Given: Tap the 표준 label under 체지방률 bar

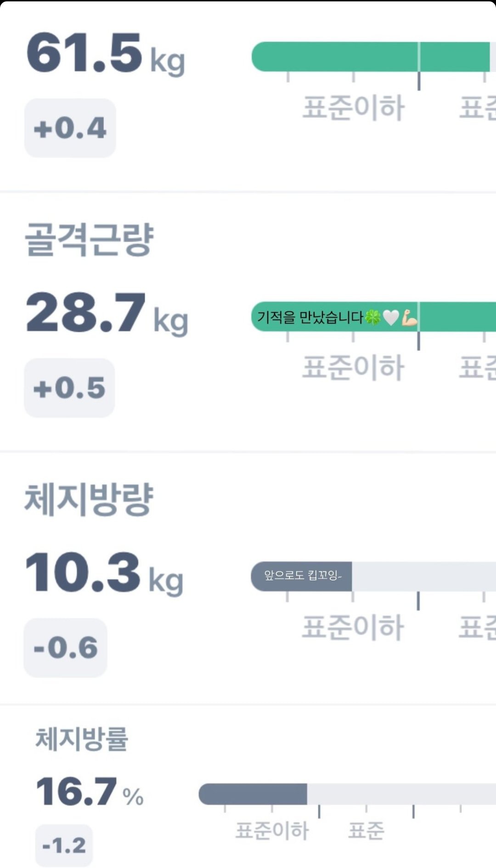Looking at the screenshot, I should (x=366, y=830).
